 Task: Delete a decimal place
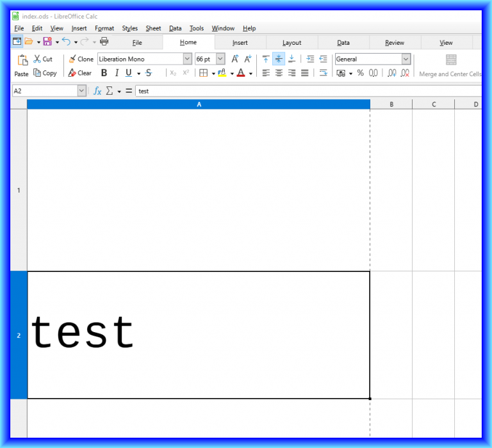point(405,73)
